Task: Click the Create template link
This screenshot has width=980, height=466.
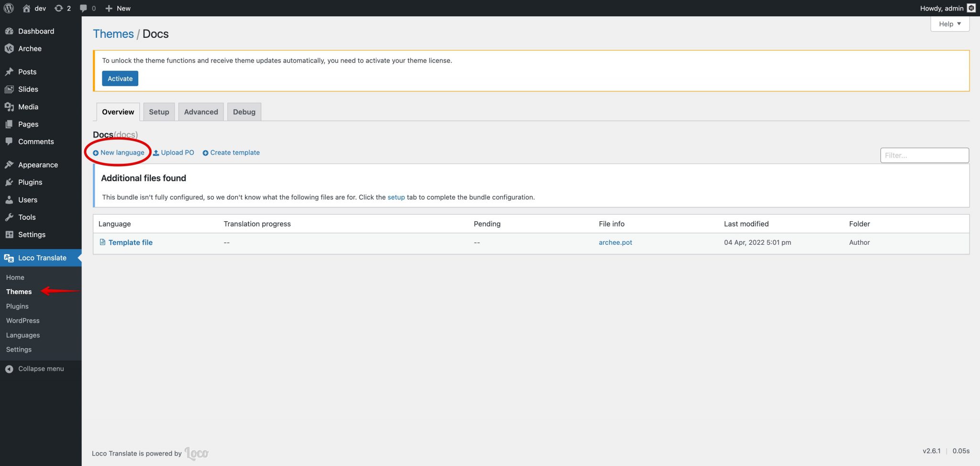Action: [231, 153]
